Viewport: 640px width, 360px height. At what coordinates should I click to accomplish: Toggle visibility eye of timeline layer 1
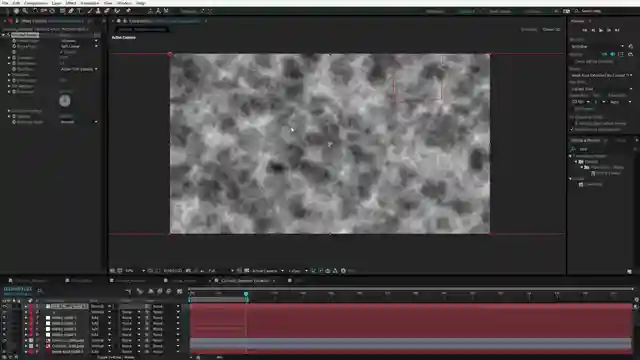(x=4, y=306)
